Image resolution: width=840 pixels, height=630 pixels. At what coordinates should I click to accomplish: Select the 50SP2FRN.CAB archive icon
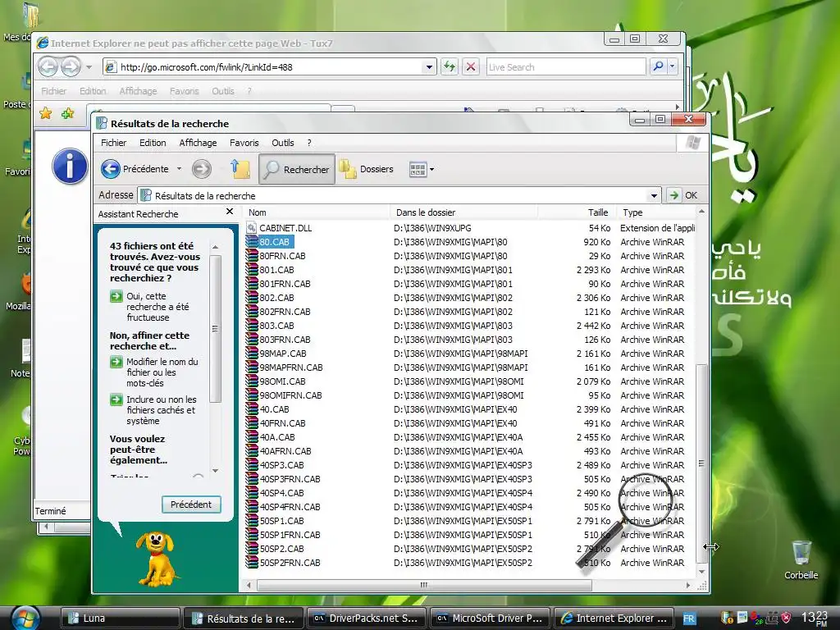pos(252,562)
